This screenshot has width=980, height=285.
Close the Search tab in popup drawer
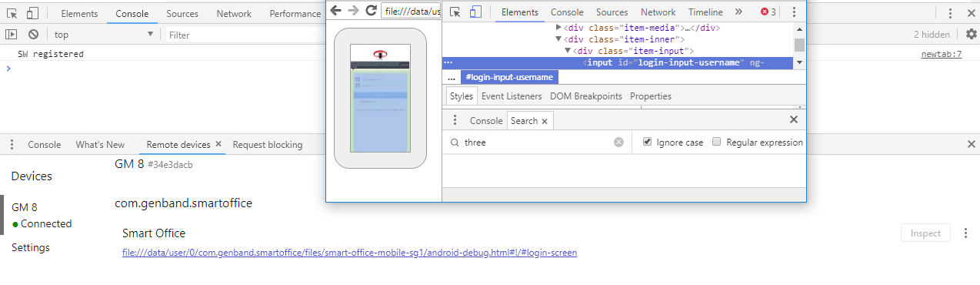[x=545, y=121]
